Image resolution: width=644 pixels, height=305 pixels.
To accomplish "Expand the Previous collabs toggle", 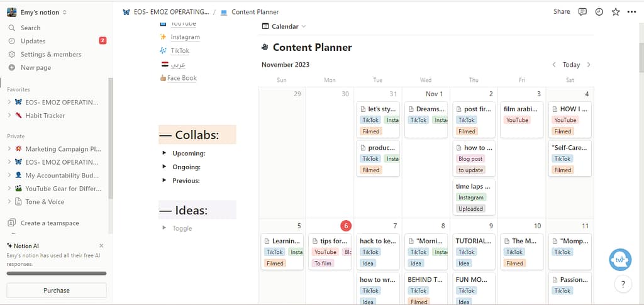I will [x=165, y=180].
